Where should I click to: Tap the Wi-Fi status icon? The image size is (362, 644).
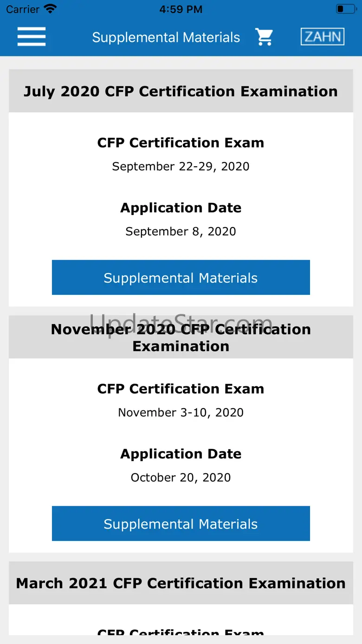[50, 9]
